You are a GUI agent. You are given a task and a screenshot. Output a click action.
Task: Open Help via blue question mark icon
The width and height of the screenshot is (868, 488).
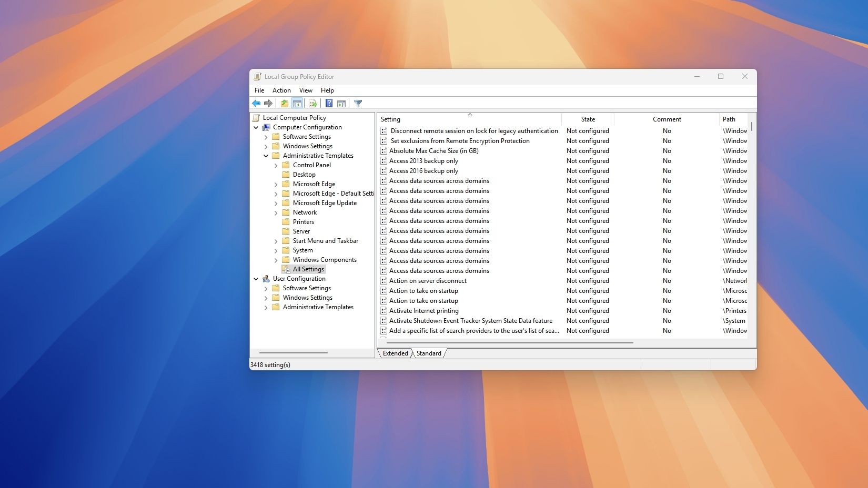point(329,104)
